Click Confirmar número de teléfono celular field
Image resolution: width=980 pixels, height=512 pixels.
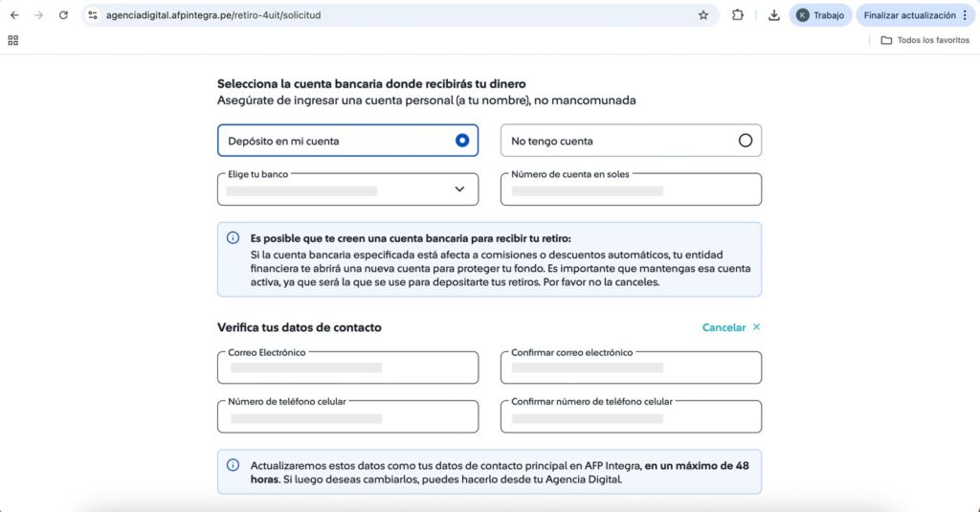pyautogui.click(x=631, y=416)
